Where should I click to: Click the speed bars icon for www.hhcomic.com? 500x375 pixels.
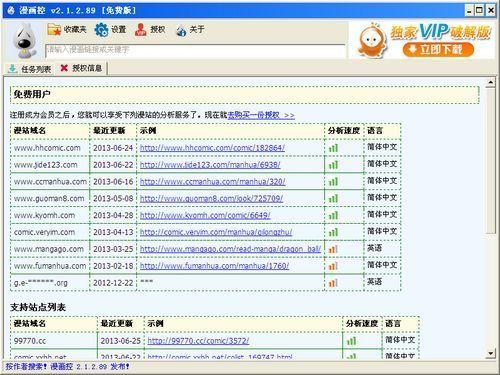tap(333, 148)
